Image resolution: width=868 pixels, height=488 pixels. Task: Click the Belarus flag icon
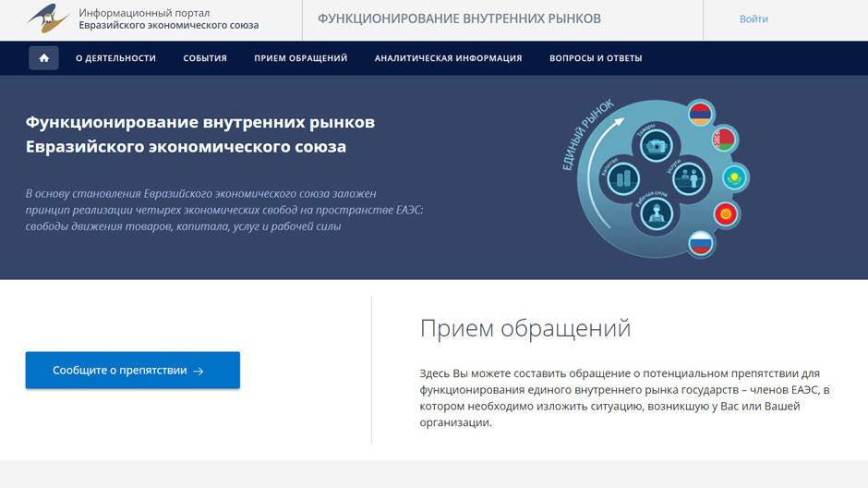coord(724,140)
